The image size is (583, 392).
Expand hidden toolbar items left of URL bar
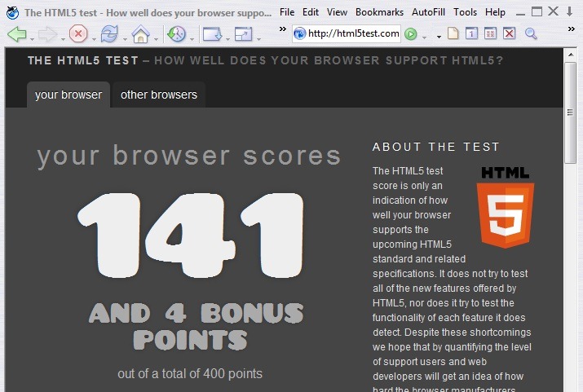point(283,29)
